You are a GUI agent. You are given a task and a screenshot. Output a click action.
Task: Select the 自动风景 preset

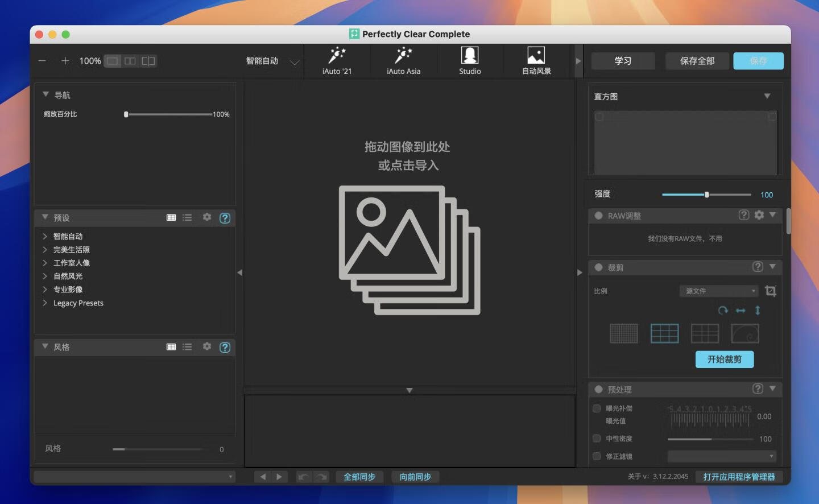[536, 61]
